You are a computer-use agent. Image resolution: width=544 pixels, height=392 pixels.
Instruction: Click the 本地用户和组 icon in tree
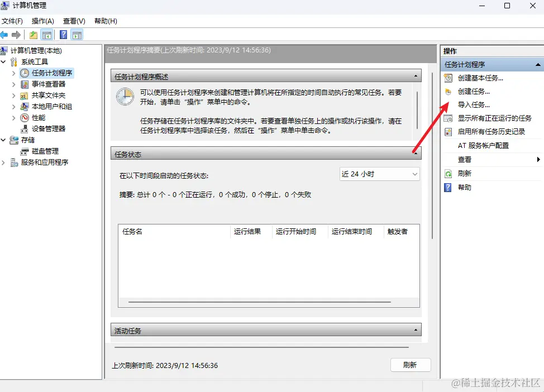click(x=24, y=107)
